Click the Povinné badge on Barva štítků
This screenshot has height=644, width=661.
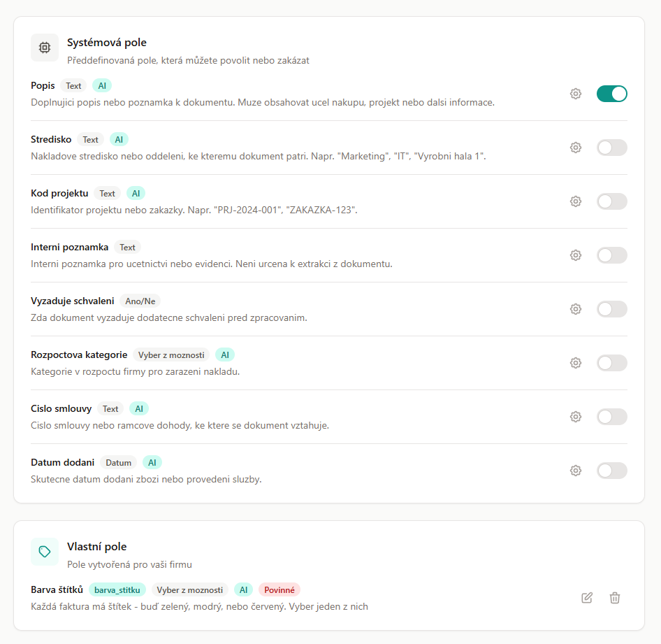(279, 589)
